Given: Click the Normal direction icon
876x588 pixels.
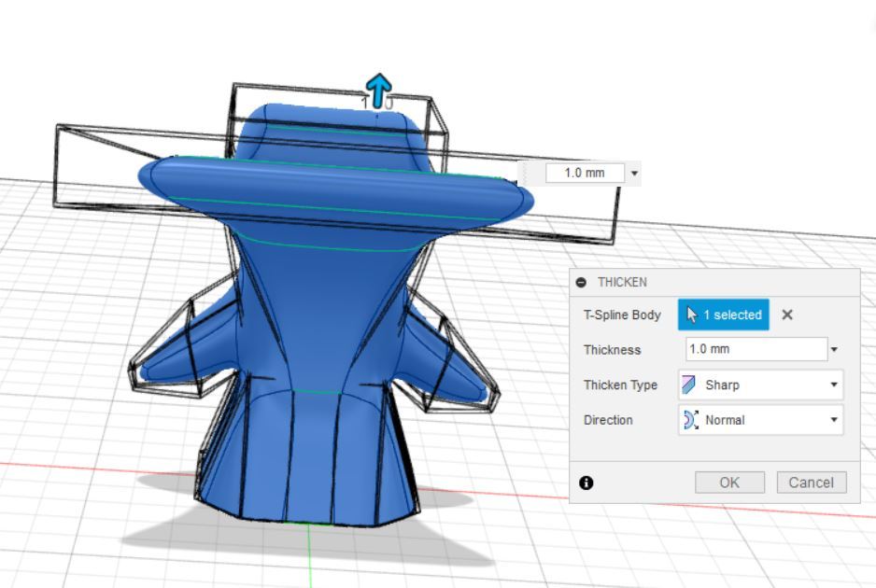Looking at the screenshot, I should [x=690, y=420].
